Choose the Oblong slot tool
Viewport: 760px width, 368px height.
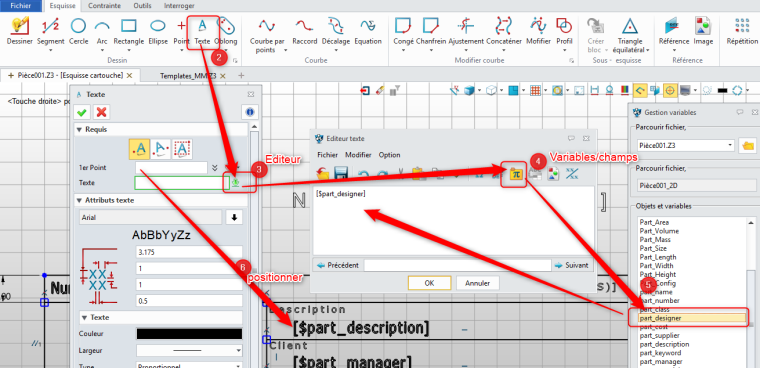pos(225,31)
